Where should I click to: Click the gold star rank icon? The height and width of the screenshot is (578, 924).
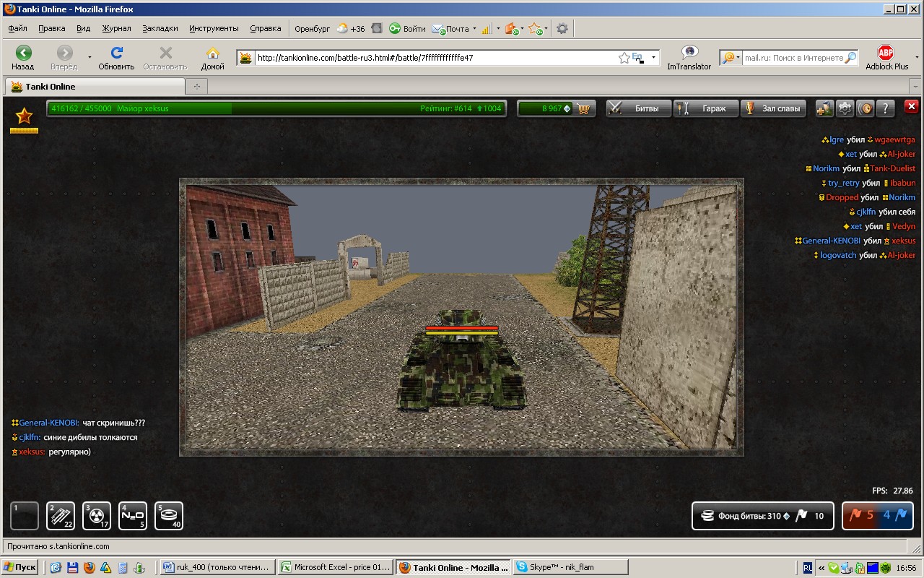[x=25, y=116]
